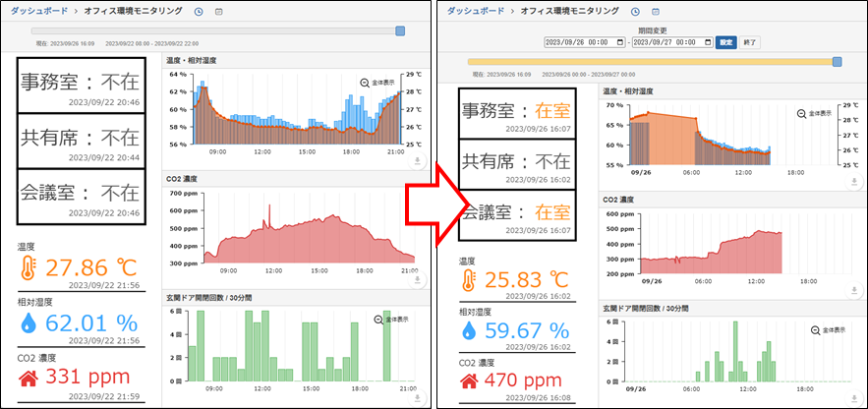
Task: Click the 470 ppm CO2 value
Action: (x=523, y=380)
